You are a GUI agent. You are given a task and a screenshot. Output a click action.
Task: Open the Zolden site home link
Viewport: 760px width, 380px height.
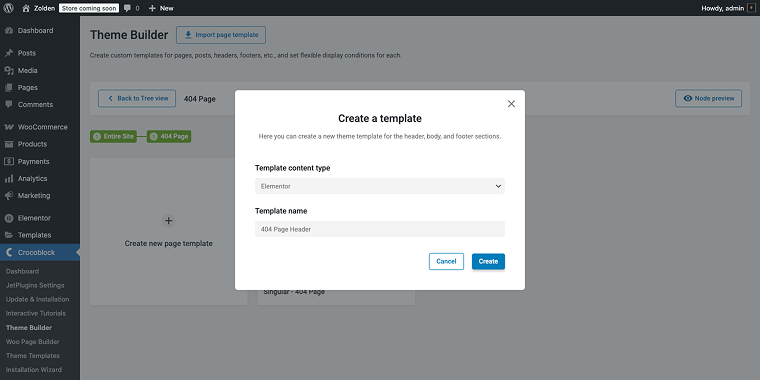point(38,8)
